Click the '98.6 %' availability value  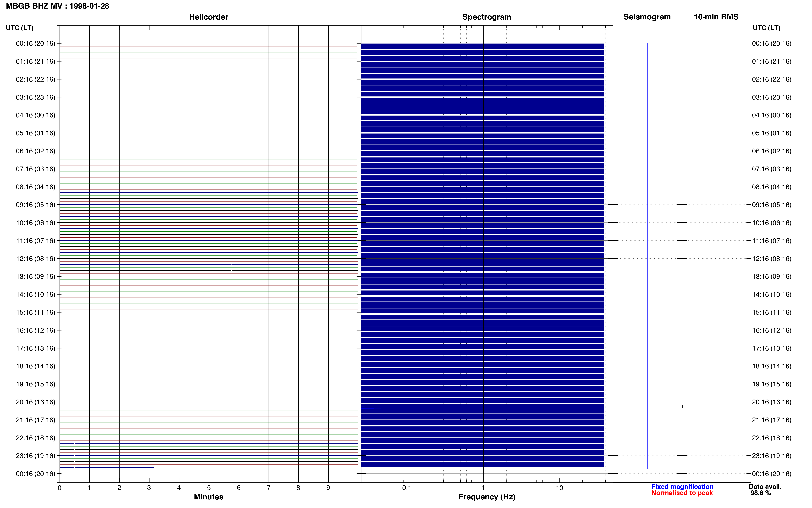click(x=761, y=493)
